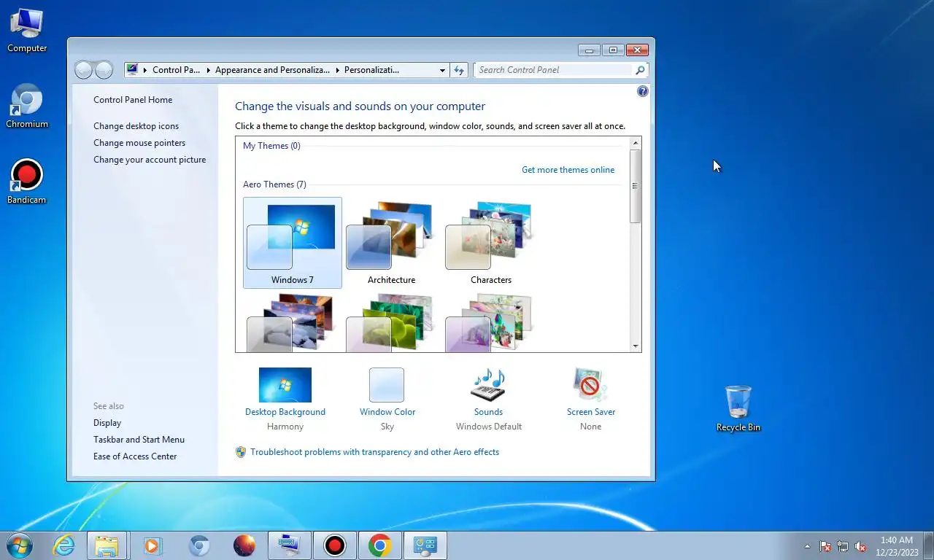Open the Screen Saver settings icon
Screen dimensions: 934x560
click(590, 385)
